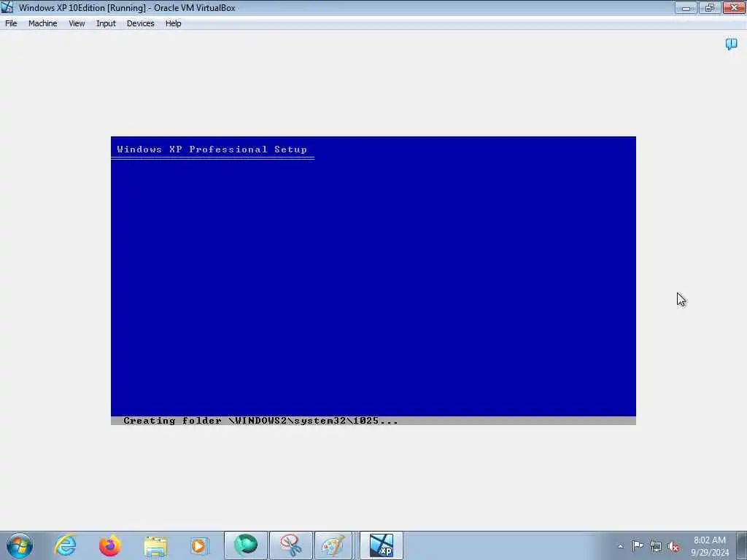Open the Machine menu
This screenshot has height=560, width=747.
(x=43, y=23)
